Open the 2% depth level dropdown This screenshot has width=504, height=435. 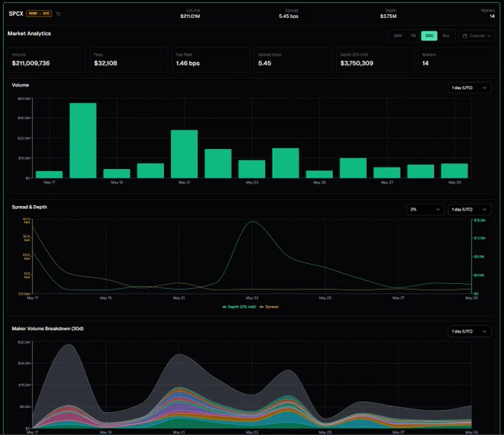pyautogui.click(x=425, y=210)
